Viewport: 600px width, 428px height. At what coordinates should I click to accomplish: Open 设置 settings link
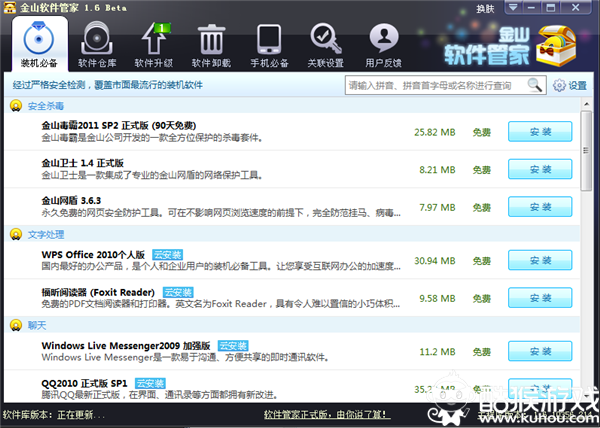tap(577, 85)
